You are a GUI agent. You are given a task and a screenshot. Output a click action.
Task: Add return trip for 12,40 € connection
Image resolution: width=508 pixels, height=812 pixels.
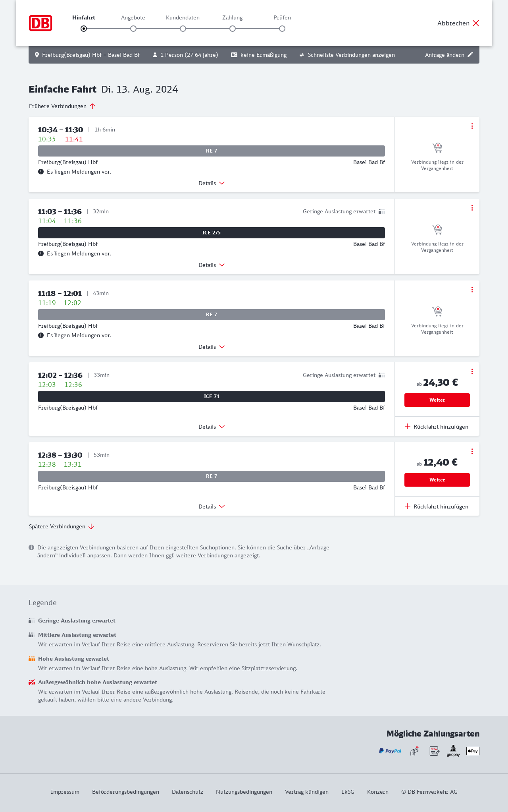tap(437, 507)
